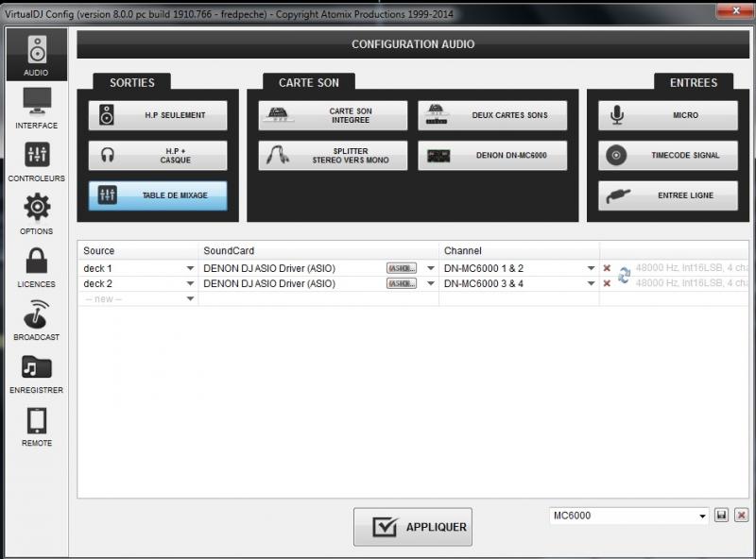The image size is (756, 559).
Task: Click the SoundCard column header
Action: tap(318, 250)
